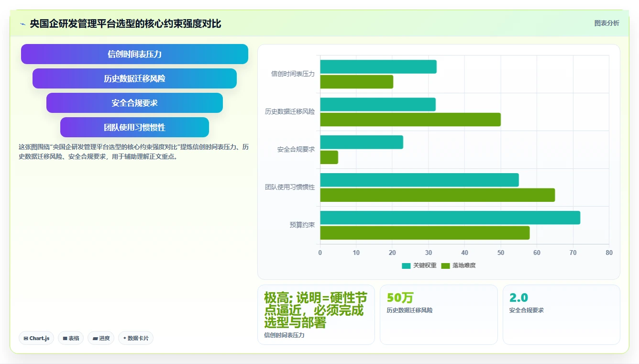Click the 2.0 data card value
Screen dimensions: 639x364
pyautogui.click(x=518, y=298)
